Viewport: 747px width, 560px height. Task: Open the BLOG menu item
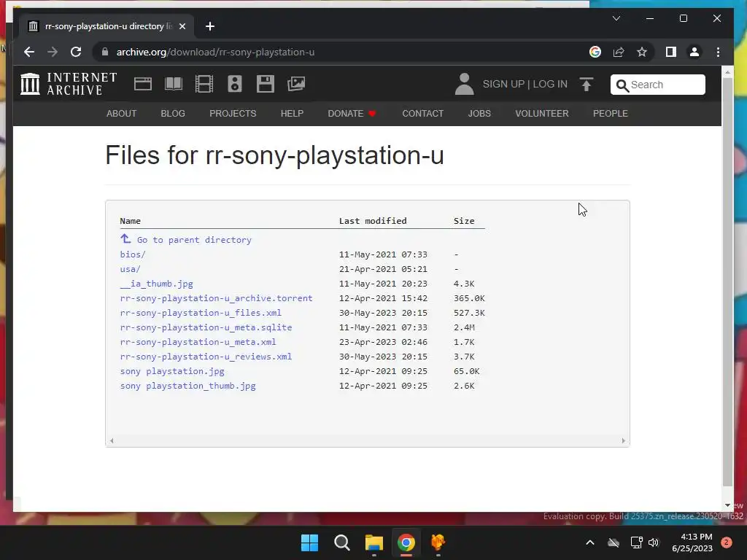(173, 113)
